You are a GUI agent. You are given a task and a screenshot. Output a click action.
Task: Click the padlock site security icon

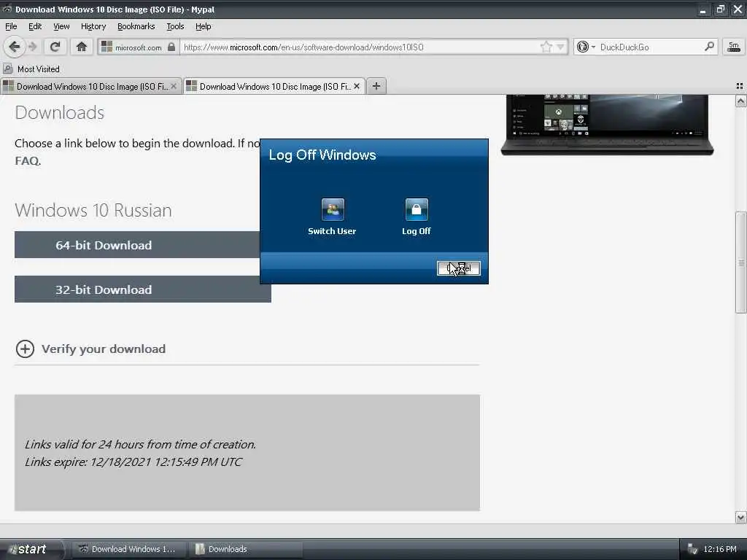(x=171, y=47)
